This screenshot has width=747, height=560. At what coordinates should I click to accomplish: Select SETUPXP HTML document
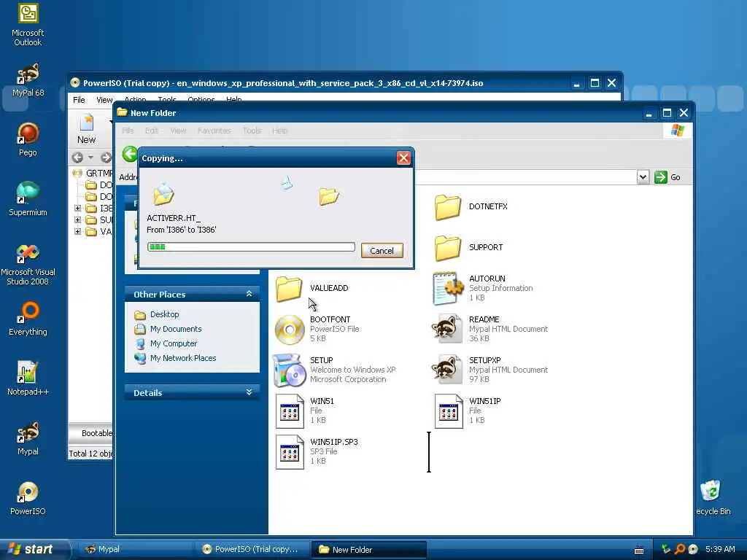489,370
